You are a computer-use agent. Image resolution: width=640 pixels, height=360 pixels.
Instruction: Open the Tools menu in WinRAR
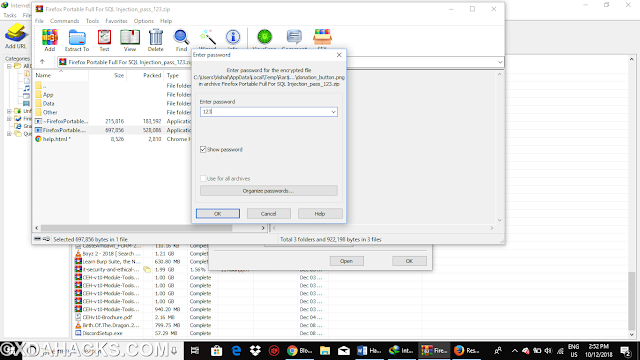coord(92,21)
